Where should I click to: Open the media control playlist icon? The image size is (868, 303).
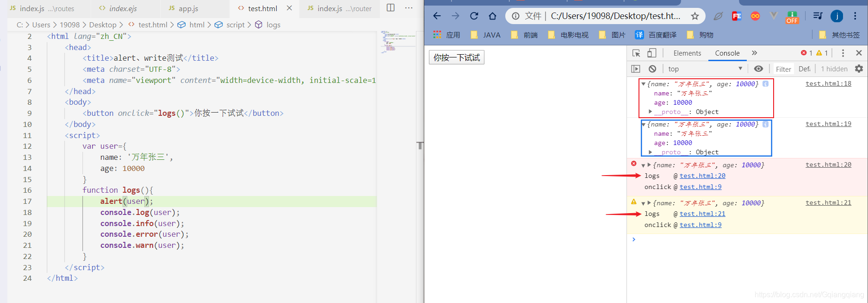(818, 16)
